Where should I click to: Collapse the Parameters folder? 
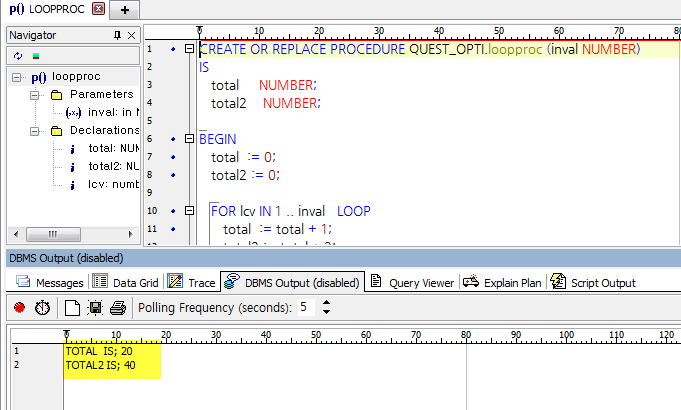click(x=33, y=95)
